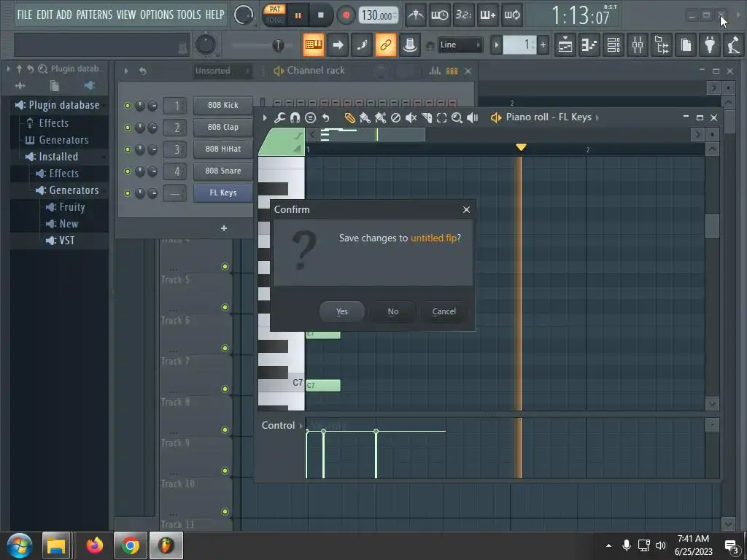Click the pattern selector number 1
The width and height of the screenshot is (747, 560).
pos(519,44)
